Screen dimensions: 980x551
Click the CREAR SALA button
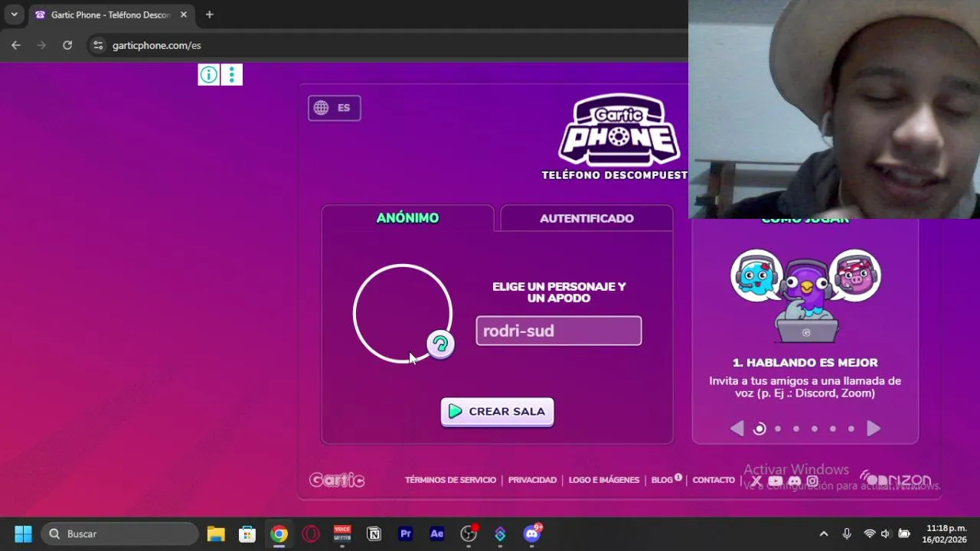[498, 412]
